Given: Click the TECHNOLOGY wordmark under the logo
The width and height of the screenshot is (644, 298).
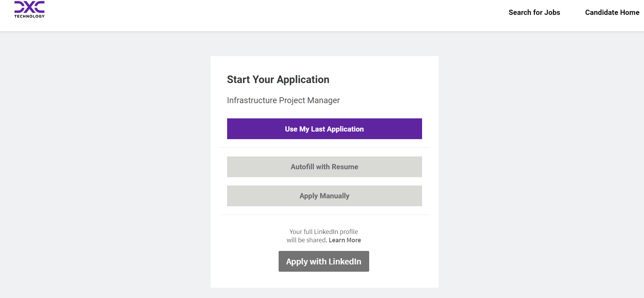Looking at the screenshot, I should point(29,16).
